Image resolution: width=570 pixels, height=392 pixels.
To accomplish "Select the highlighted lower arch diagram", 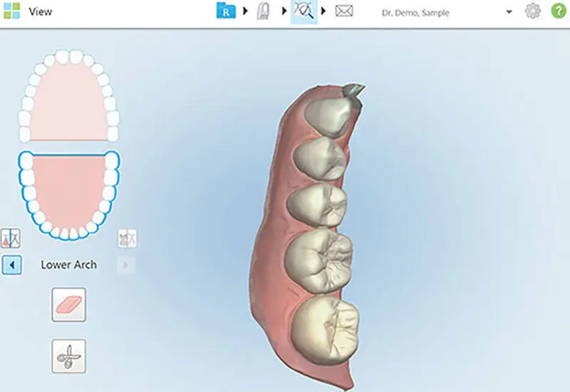I will pos(68,195).
